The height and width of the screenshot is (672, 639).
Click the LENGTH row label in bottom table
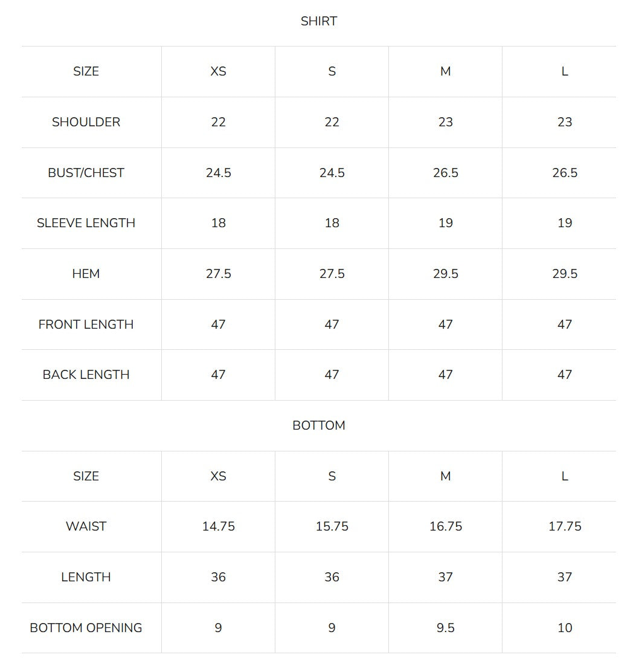point(86,577)
